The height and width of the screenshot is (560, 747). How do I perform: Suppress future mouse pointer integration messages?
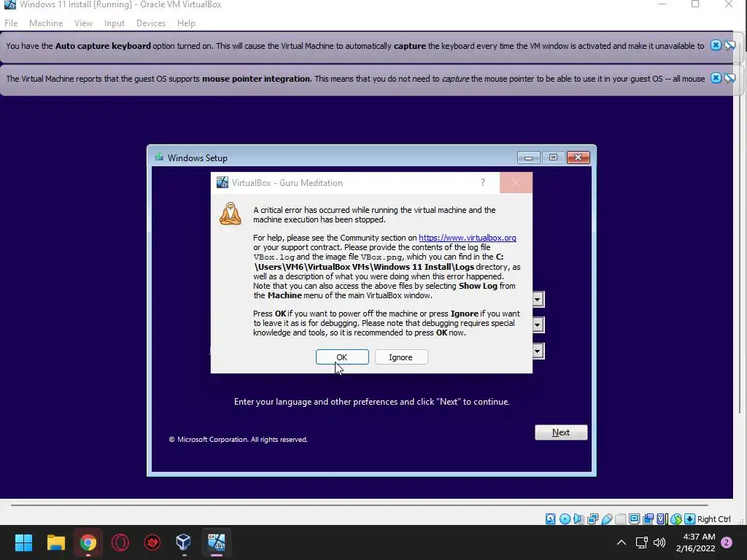click(729, 78)
